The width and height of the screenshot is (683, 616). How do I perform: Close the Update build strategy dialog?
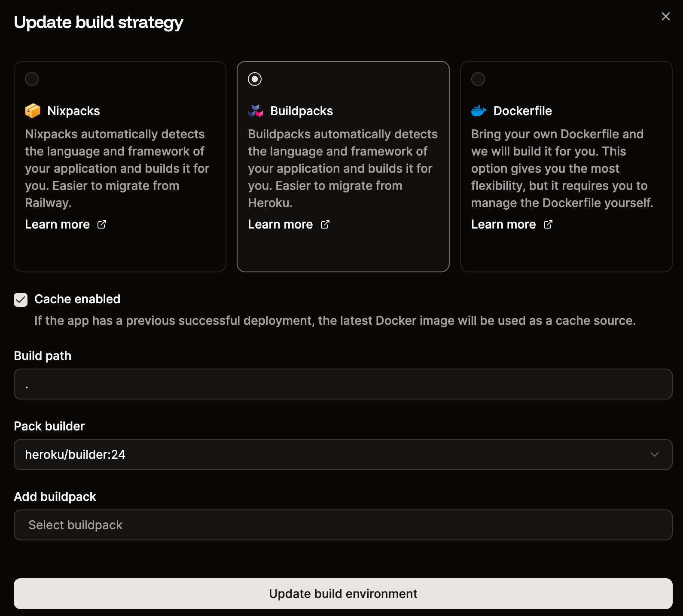click(665, 16)
